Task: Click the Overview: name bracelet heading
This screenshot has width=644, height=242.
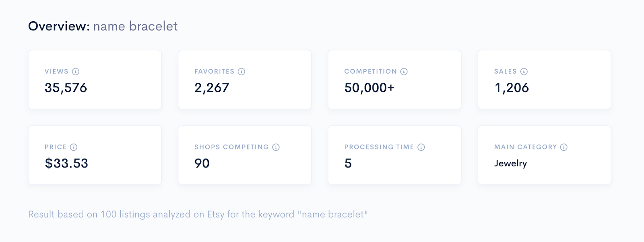Action: pos(103,26)
